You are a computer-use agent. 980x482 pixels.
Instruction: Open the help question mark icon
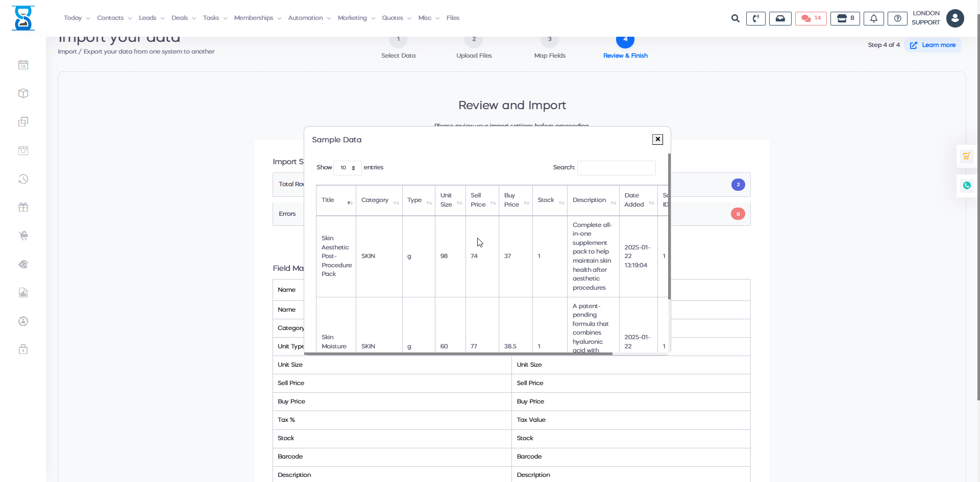(897, 18)
